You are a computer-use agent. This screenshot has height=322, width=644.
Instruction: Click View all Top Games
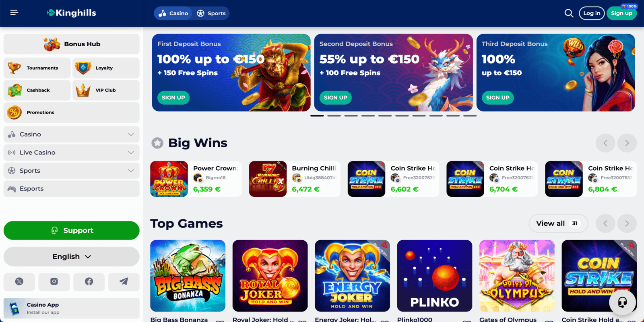tap(558, 223)
